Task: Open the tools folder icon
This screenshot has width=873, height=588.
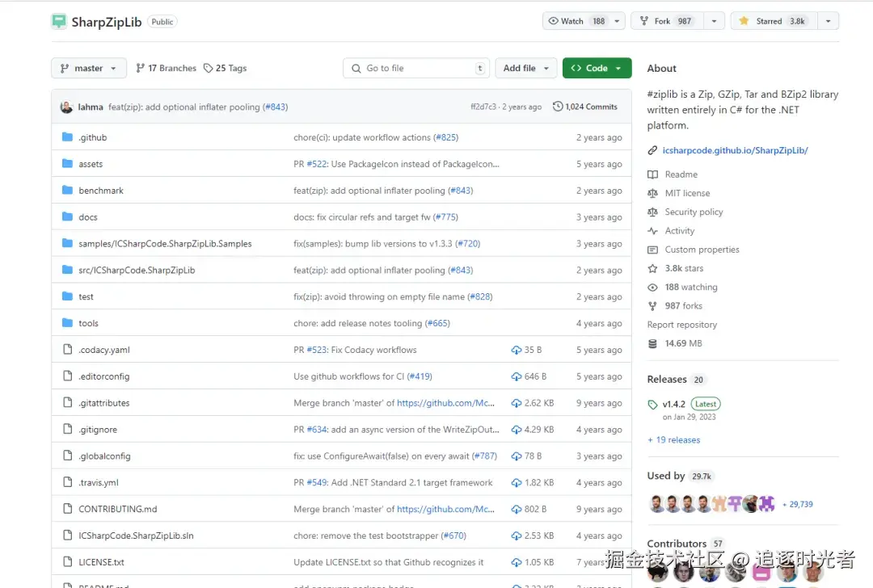Action: pyautogui.click(x=67, y=323)
